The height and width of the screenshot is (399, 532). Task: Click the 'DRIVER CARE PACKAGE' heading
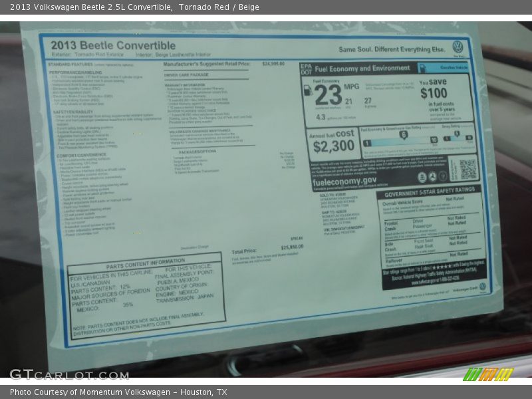click(186, 74)
